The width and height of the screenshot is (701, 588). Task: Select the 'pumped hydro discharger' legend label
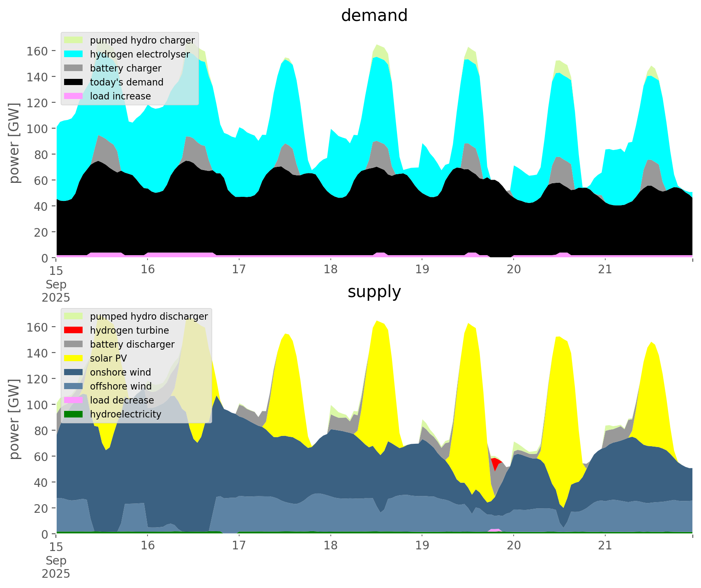pyautogui.click(x=149, y=316)
